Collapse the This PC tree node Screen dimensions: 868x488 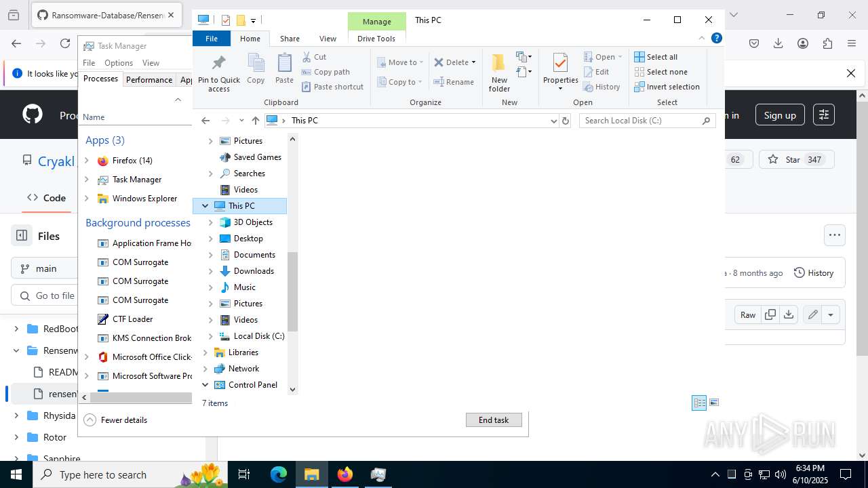point(205,206)
